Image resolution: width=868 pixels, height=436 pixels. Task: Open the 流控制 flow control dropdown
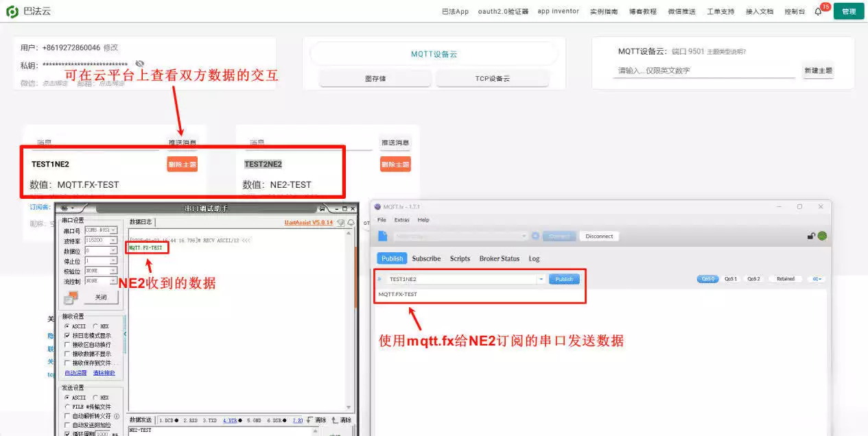click(x=113, y=281)
